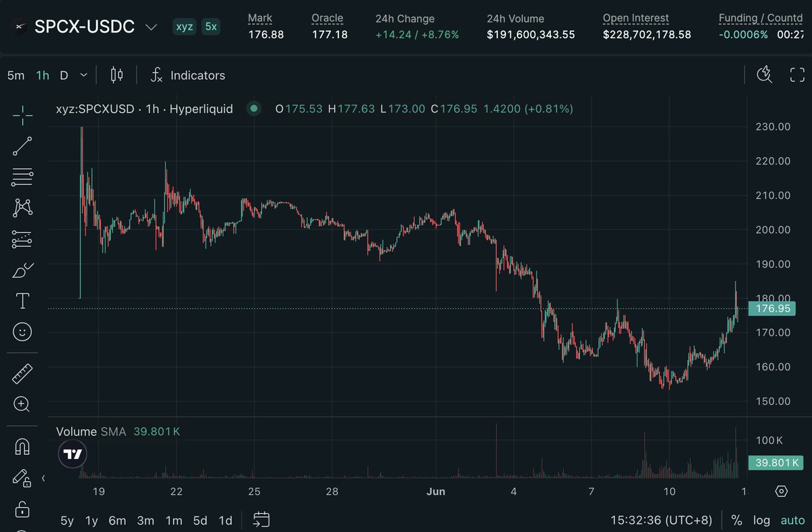Screen dimensions: 812x532
Task: Select the Text annotation tool
Action: [22, 301]
